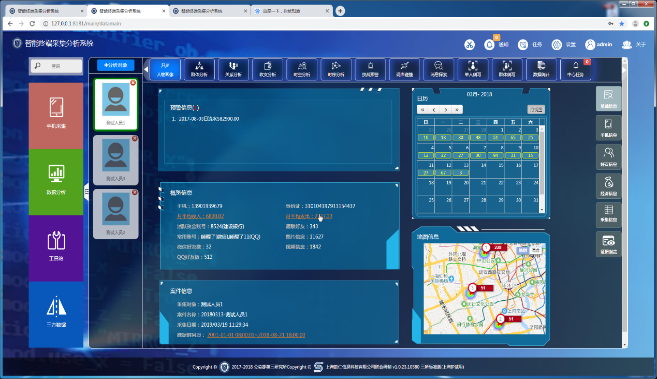Image resolution: width=657 pixels, height=379 pixels.
Task: Go to previous month in calendar
Action: point(434,110)
